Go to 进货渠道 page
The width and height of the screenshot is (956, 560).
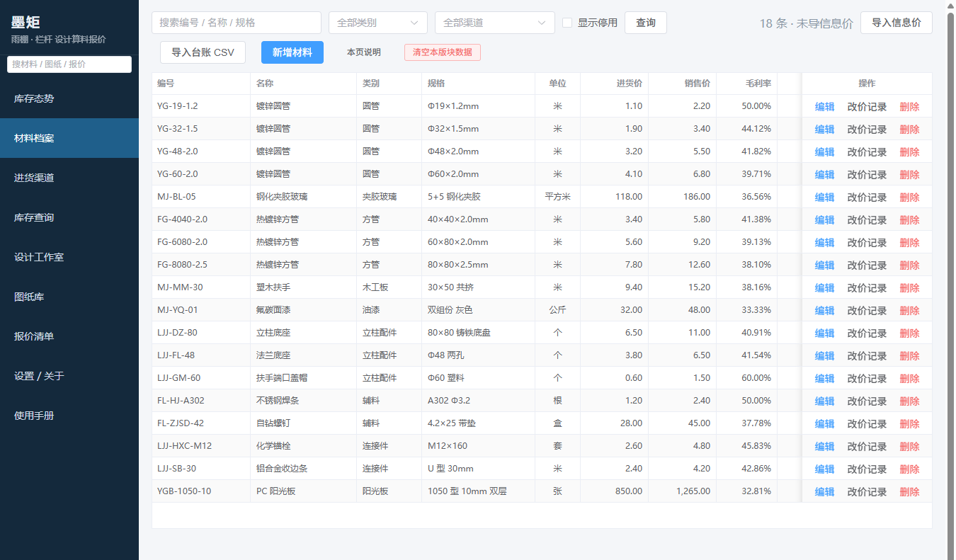(x=69, y=178)
